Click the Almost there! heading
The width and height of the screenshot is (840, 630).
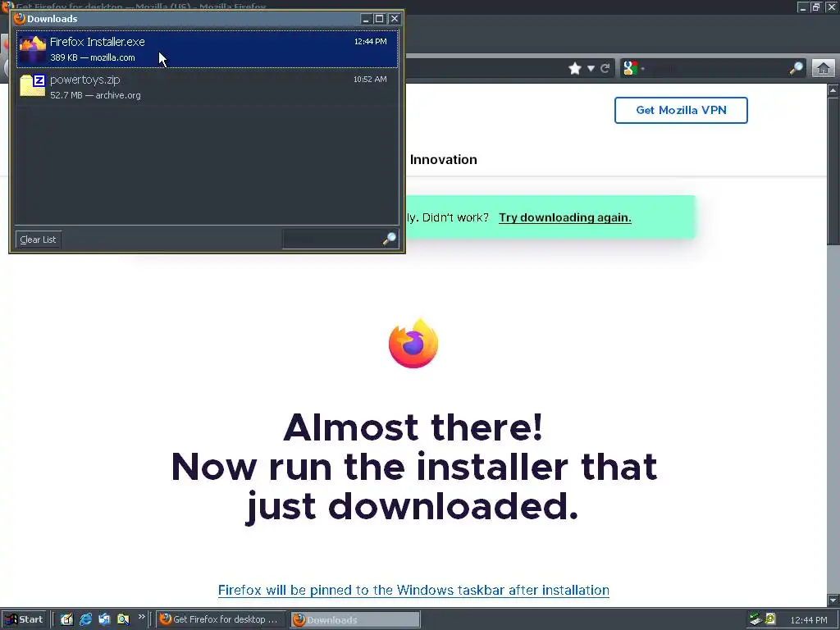413,427
